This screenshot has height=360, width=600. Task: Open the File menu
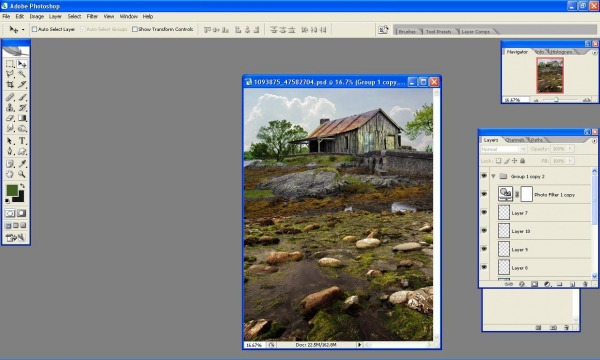point(6,16)
